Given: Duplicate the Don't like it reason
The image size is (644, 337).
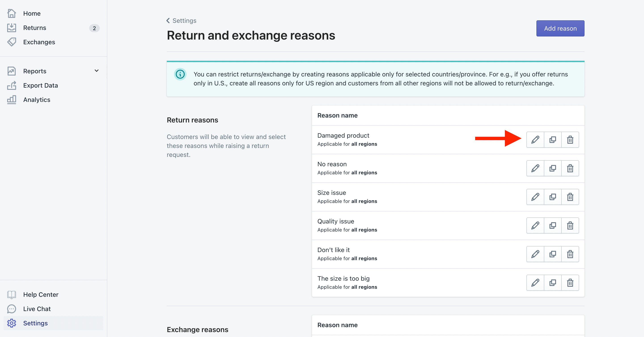Looking at the screenshot, I should [553, 254].
